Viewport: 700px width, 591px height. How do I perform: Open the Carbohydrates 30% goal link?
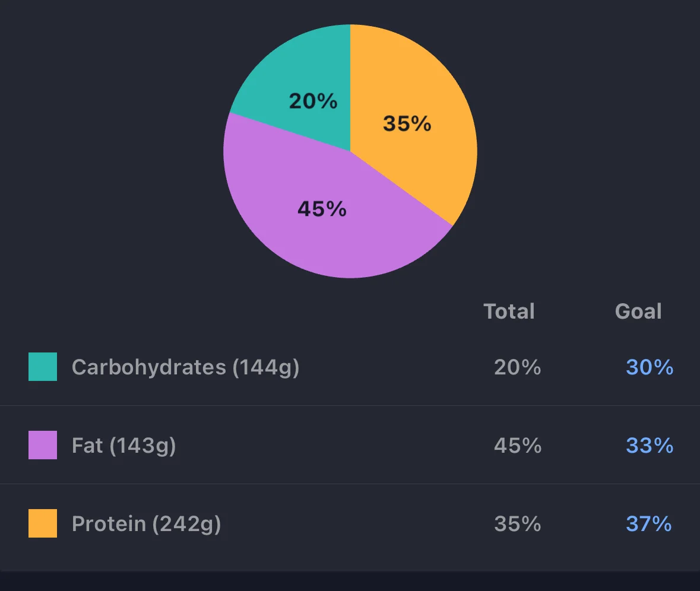tap(650, 367)
